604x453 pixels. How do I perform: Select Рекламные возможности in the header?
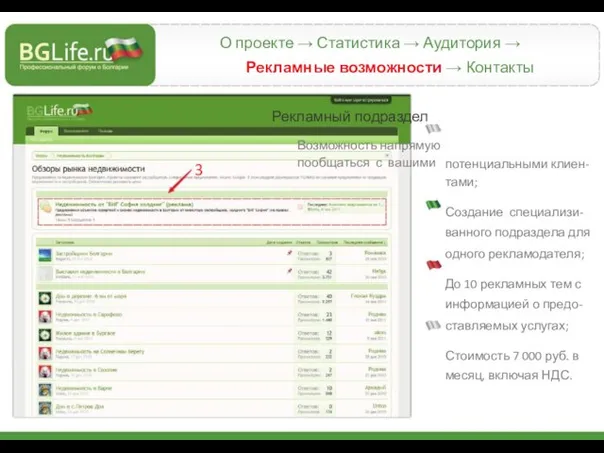click(x=344, y=67)
